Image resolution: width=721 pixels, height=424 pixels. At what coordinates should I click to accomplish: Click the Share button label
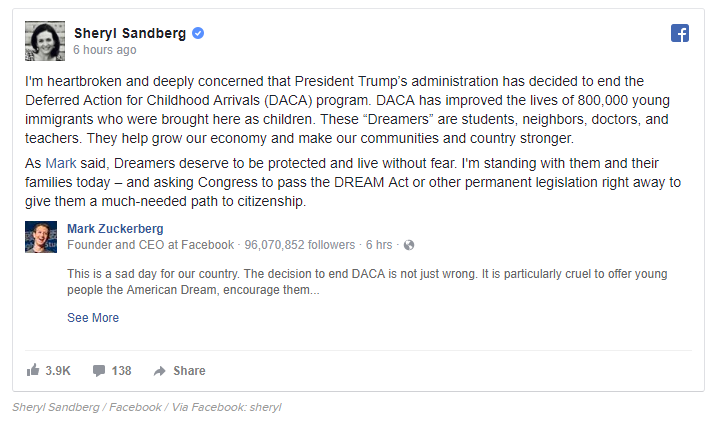point(189,370)
